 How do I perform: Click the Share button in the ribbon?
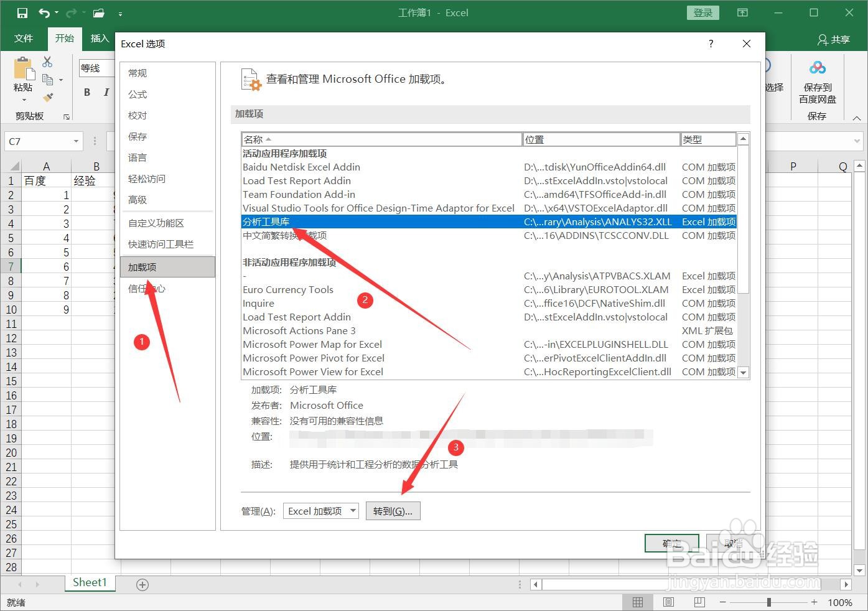point(833,39)
